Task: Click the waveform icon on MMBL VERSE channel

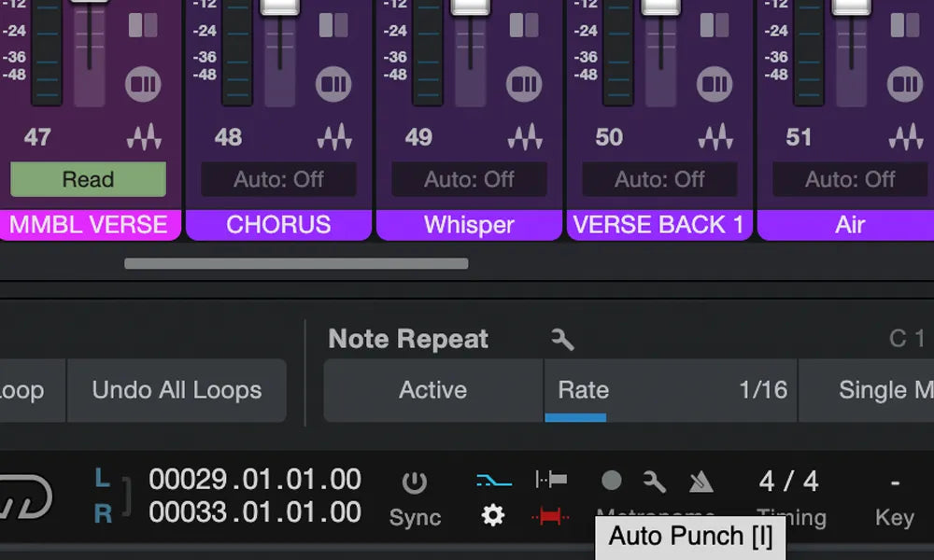Action: [x=143, y=136]
